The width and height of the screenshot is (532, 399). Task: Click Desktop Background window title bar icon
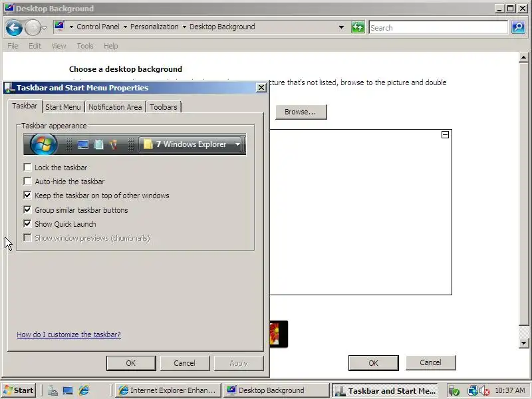9,8
